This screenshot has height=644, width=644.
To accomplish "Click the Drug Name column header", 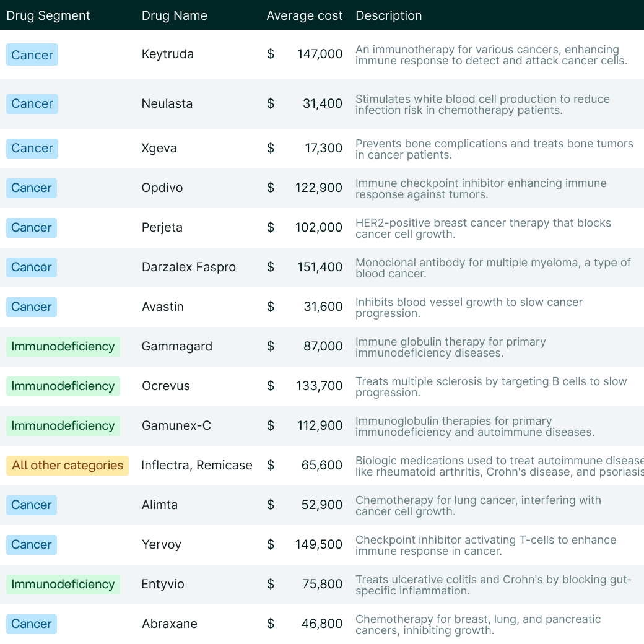I will tap(175, 15).
